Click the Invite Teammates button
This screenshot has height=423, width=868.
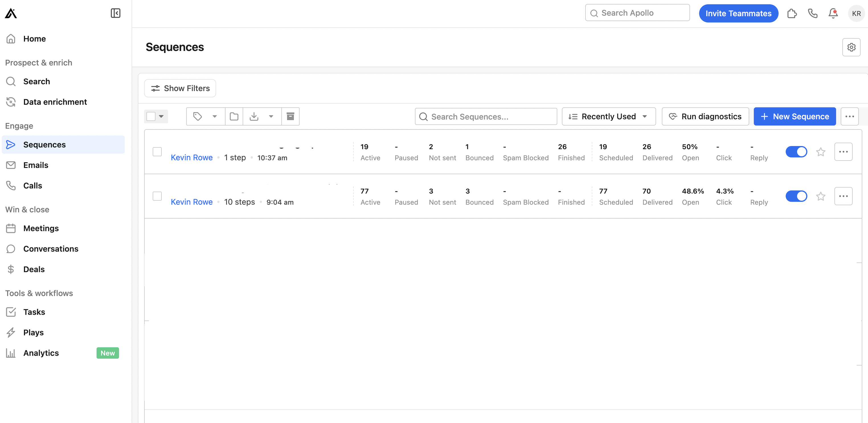(x=738, y=12)
